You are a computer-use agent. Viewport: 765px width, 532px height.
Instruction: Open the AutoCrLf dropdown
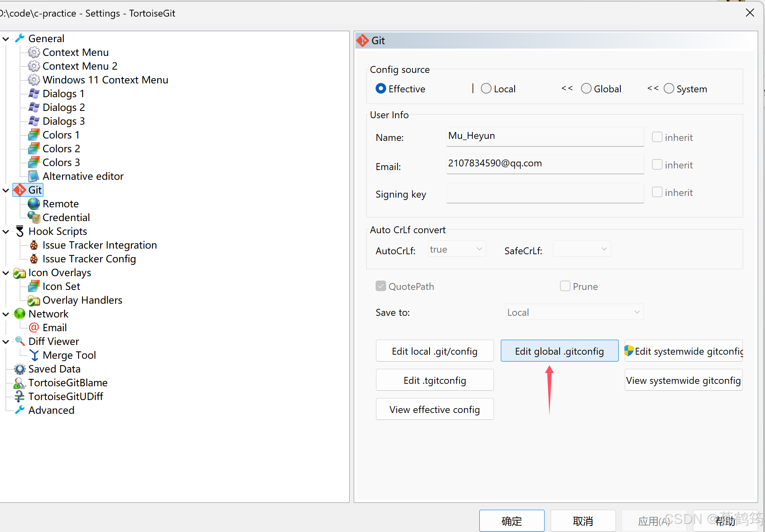tap(457, 249)
